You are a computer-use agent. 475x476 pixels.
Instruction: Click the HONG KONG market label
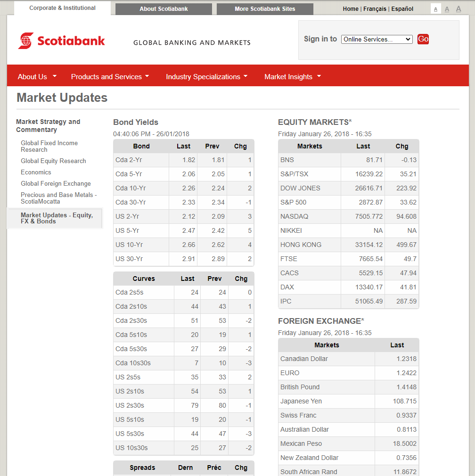pyautogui.click(x=301, y=245)
